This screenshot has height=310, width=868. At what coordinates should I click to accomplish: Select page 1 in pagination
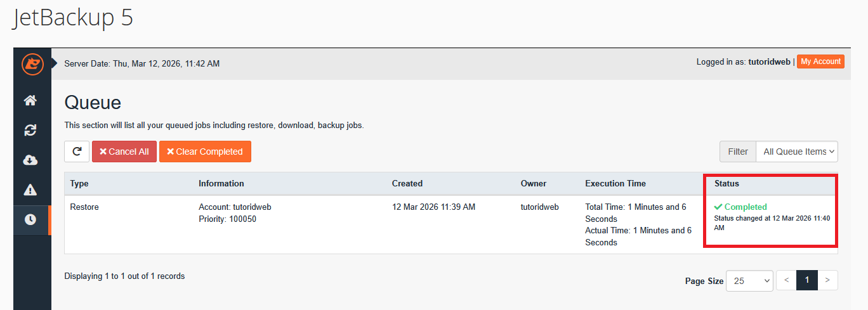807,280
